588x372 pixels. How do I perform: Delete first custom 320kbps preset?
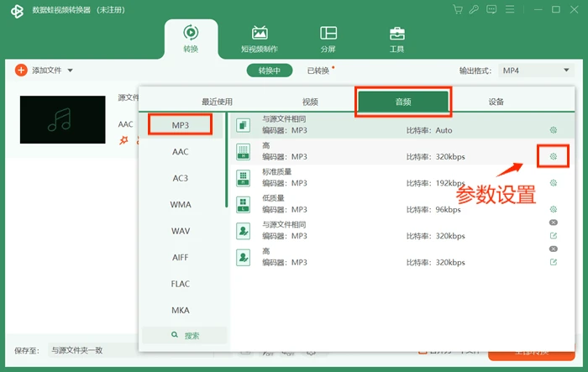553,223
